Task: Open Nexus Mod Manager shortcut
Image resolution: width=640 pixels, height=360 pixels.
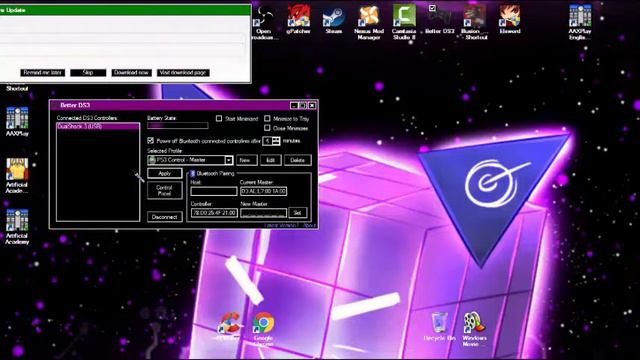Action: [369, 22]
